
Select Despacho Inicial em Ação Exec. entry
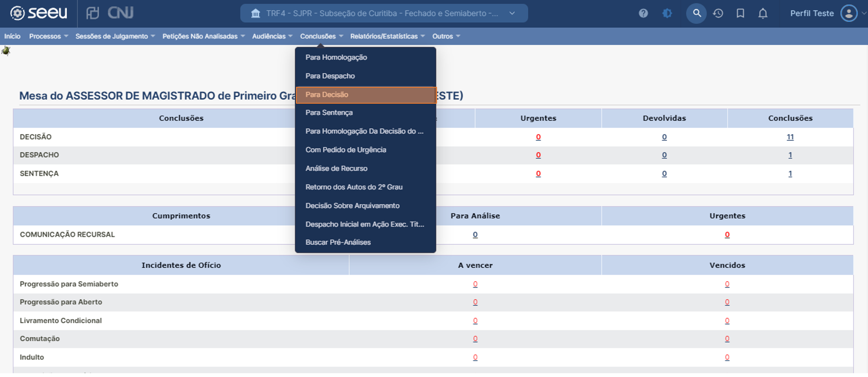pos(365,224)
